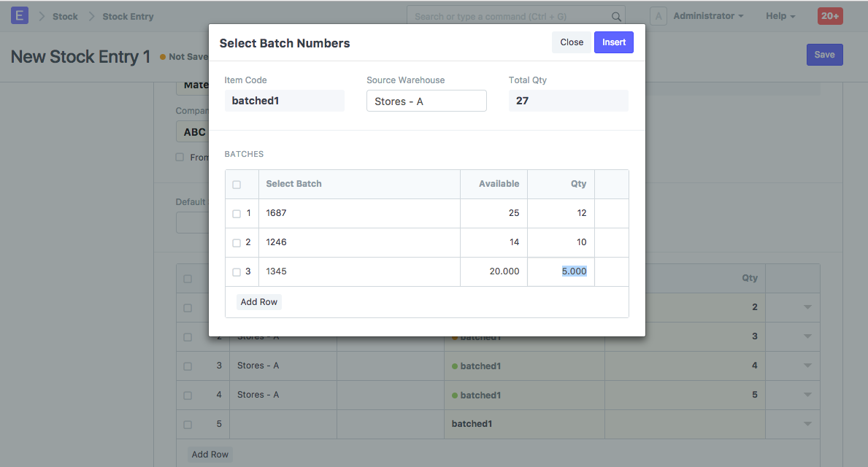Screen dimensions: 868x467
Task: Expand row 3 dropdown arrow in items table
Action: click(x=807, y=366)
